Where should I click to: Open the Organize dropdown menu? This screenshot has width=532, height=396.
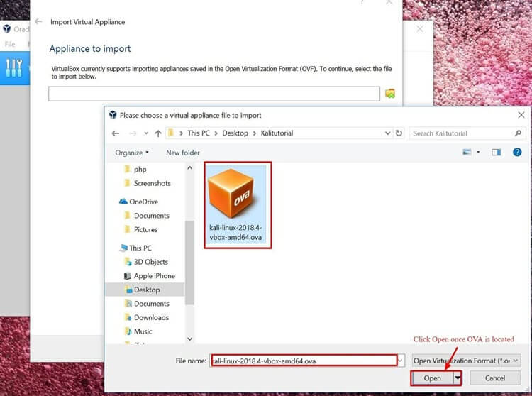[x=132, y=153]
